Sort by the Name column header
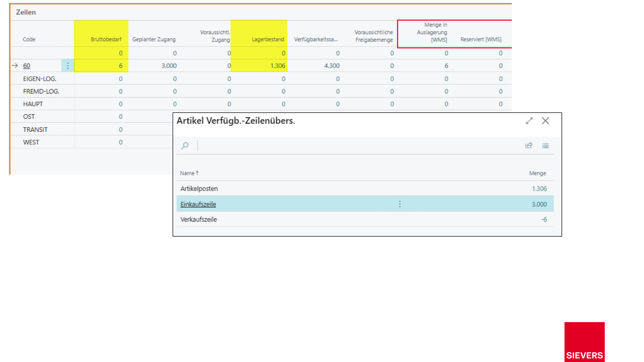The width and height of the screenshot is (644, 362). point(189,173)
